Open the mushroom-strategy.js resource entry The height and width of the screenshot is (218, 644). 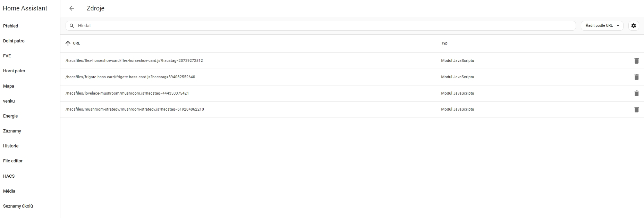[x=135, y=110]
